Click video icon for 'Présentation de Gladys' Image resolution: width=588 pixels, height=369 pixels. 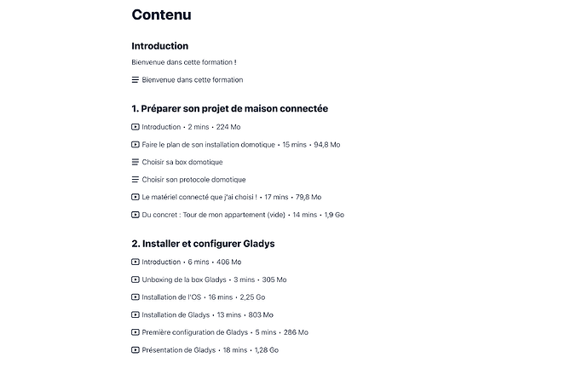(x=135, y=350)
